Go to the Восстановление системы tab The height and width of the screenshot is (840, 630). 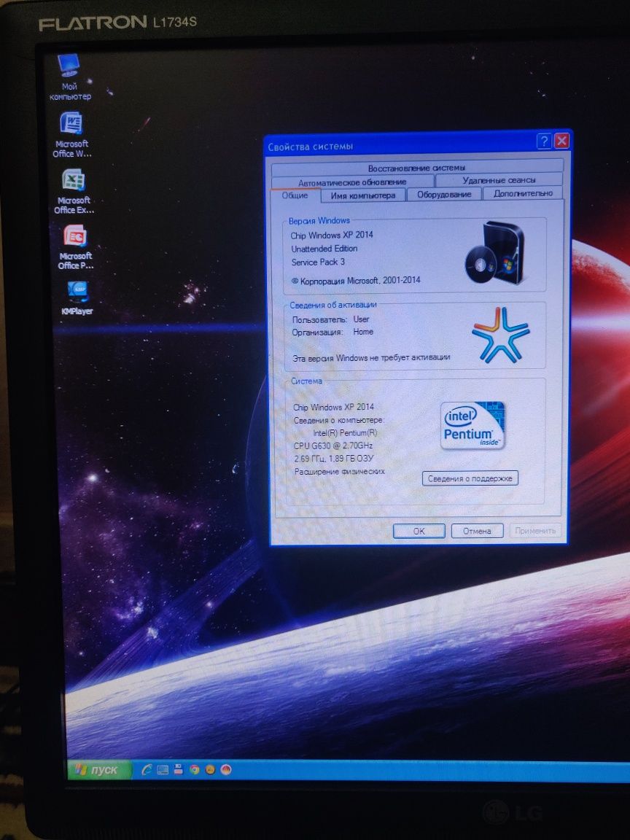click(x=416, y=168)
